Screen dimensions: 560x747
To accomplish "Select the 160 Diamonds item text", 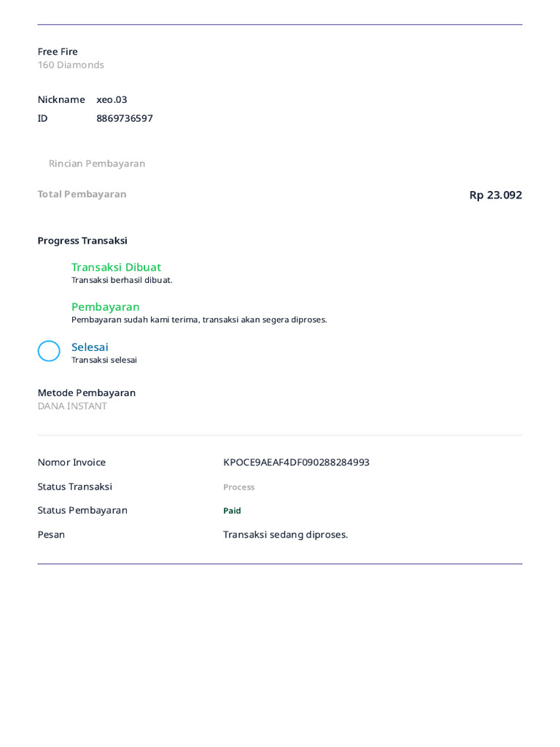I will point(71,65).
